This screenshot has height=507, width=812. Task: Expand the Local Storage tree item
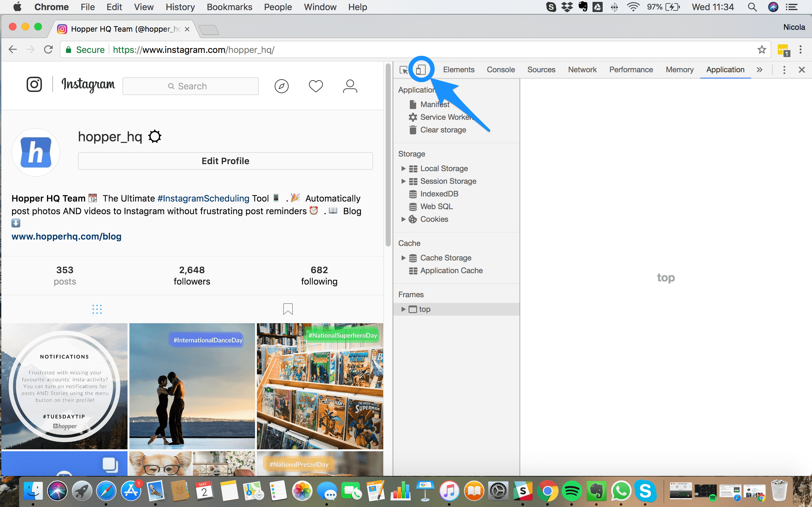[403, 168]
